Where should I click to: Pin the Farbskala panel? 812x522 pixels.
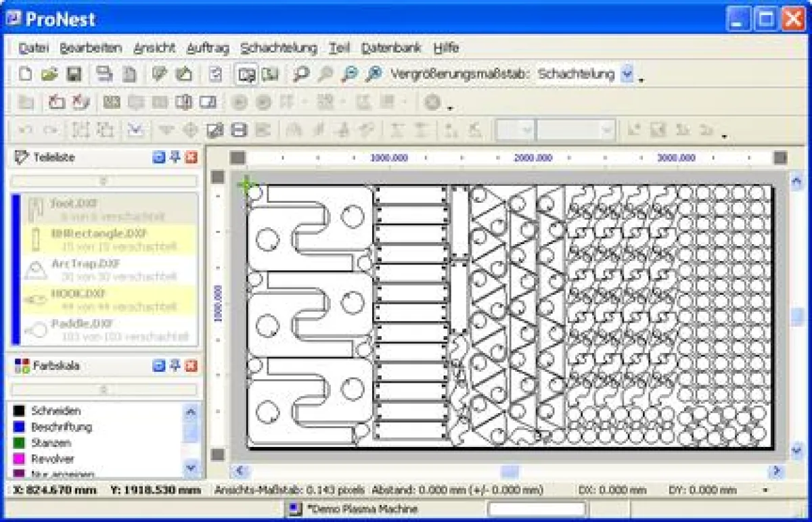click(175, 366)
